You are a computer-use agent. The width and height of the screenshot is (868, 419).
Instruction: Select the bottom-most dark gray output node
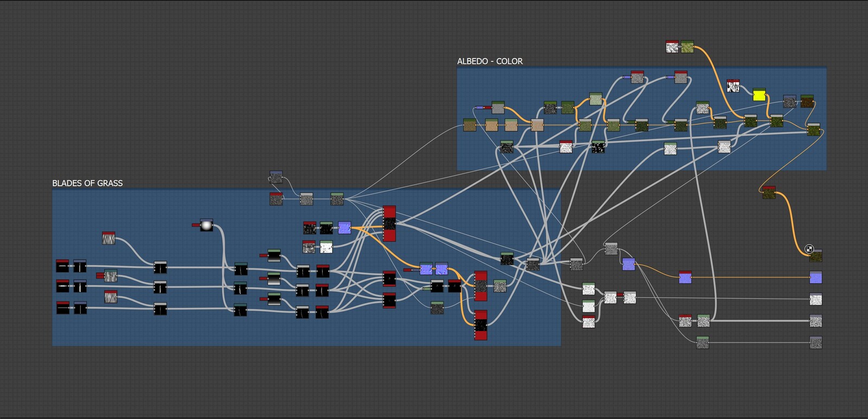point(816,342)
